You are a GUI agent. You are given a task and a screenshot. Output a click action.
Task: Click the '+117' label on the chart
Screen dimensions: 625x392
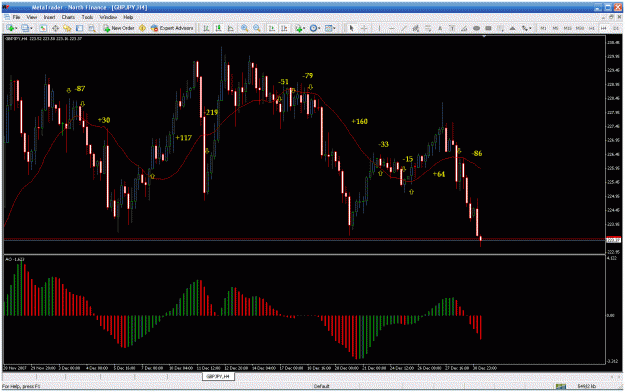click(x=183, y=138)
